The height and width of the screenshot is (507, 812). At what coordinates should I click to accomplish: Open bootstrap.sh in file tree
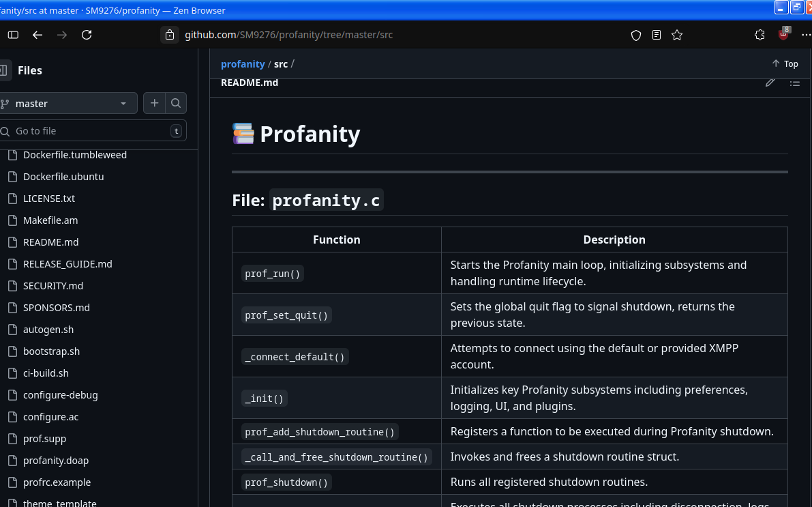[52, 351]
